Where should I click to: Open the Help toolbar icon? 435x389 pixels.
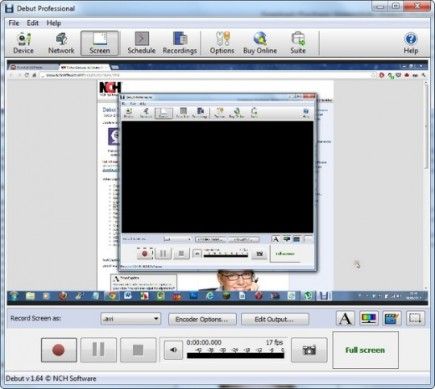pyautogui.click(x=411, y=43)
